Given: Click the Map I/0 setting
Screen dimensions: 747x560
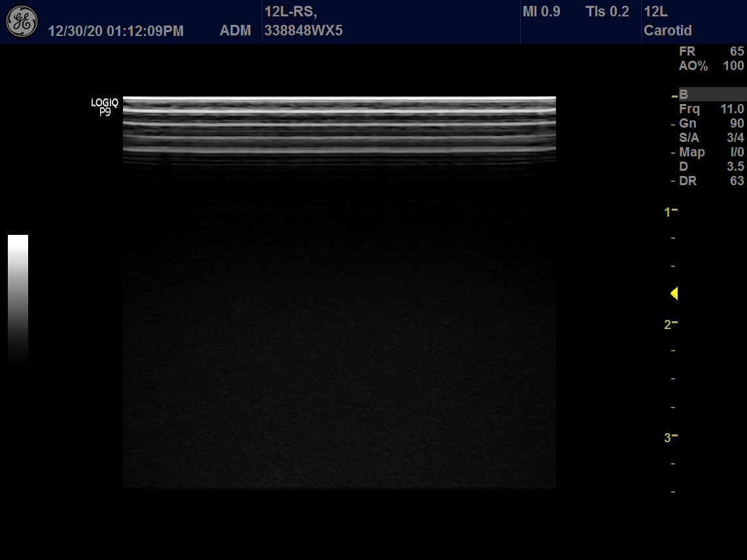Looking at the screenshot, I should tap(711, 152).
